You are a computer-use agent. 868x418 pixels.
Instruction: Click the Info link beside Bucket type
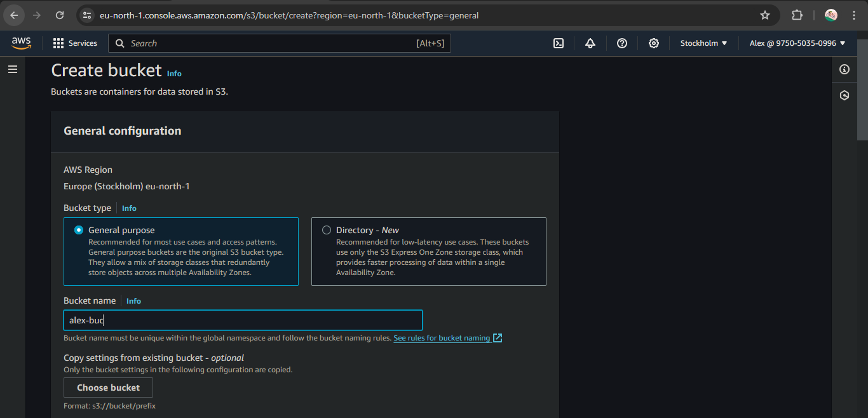click(129, 208)
